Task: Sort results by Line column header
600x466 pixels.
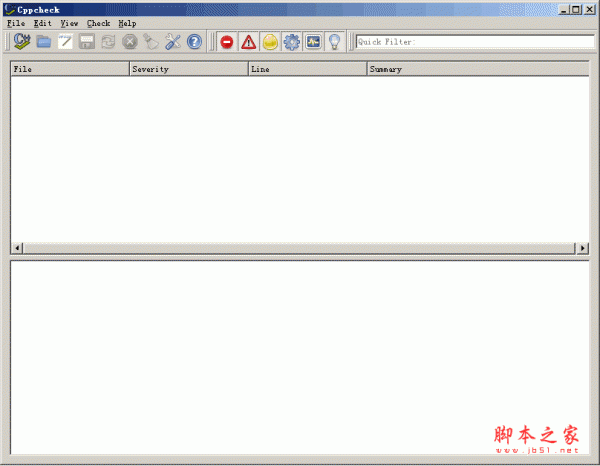Action: 308,69
